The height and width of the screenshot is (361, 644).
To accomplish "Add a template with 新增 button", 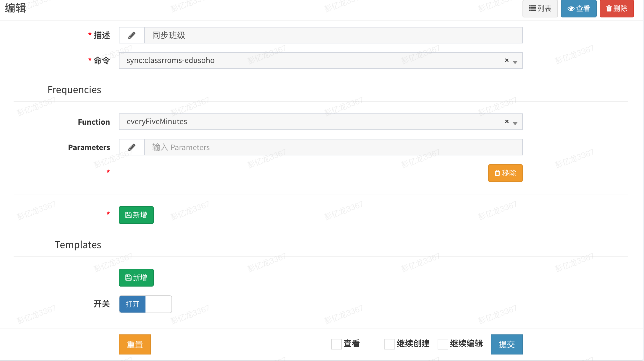I will [x=136, y=278].
